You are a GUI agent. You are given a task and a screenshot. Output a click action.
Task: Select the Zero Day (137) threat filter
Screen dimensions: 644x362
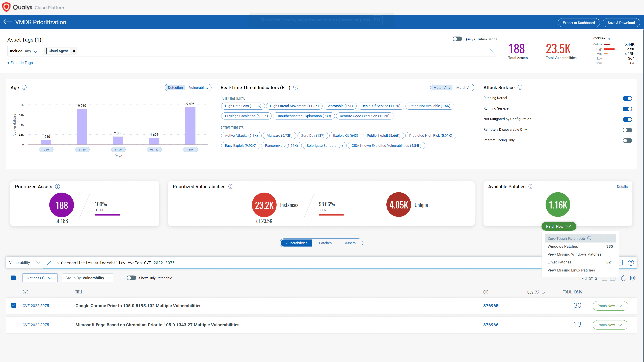[313, 135]
